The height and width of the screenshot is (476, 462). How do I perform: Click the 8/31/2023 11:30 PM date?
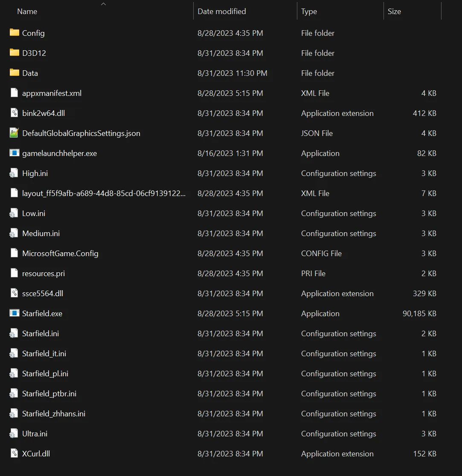tap(232, 73)
